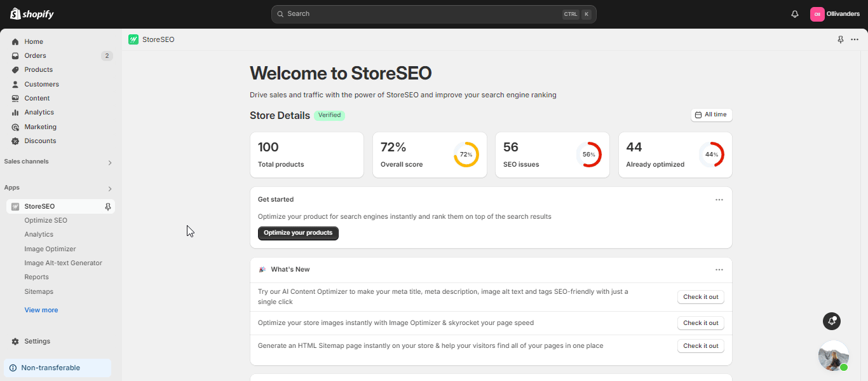The height and width of the screenshot is (381, 868).
Task: Focus the Search input field
Action: 434,14
